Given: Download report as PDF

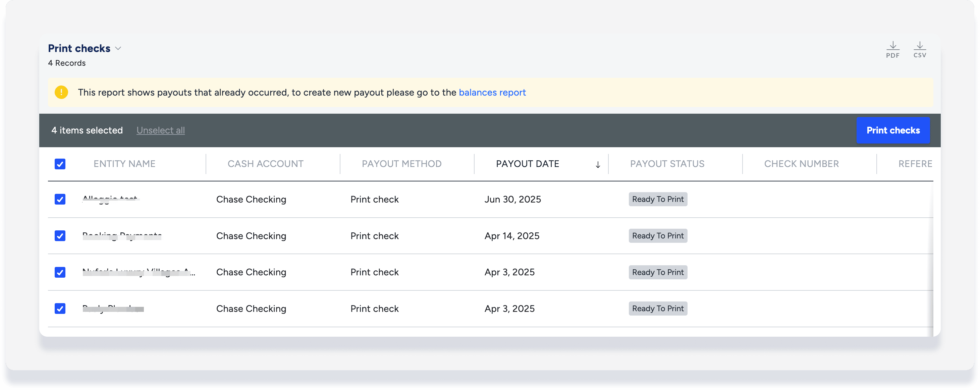Looking at the screenshot, I should [892, 50].
